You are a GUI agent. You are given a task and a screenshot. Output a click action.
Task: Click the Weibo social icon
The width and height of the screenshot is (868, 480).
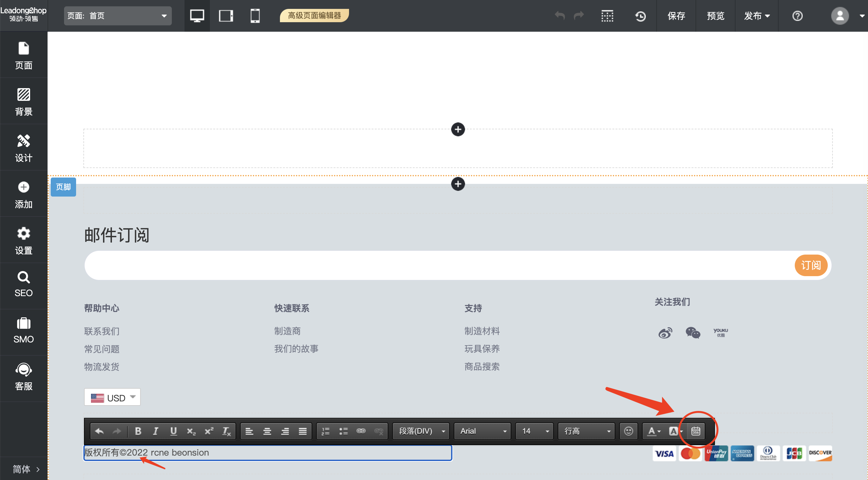[x=665, y=333]
